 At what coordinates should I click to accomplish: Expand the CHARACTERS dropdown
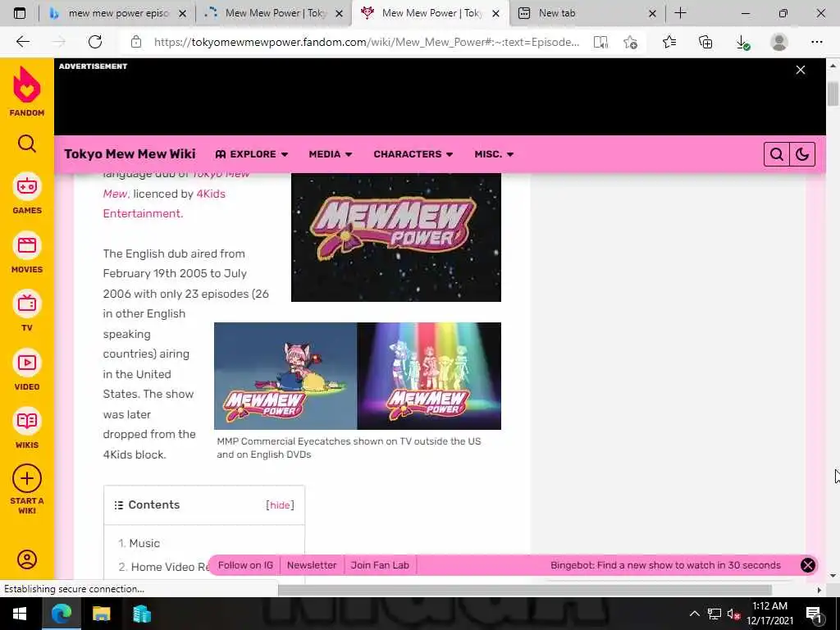coord(413,154)
